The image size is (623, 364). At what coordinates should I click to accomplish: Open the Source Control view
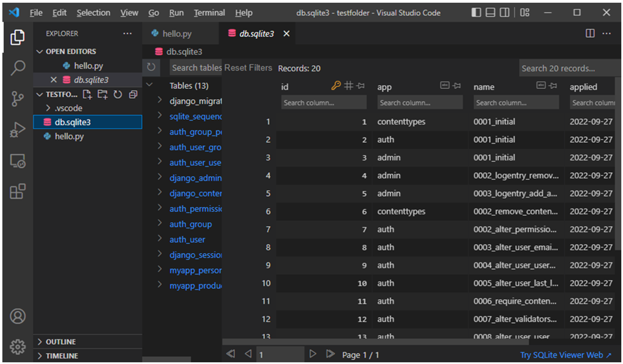coord(18,98)
